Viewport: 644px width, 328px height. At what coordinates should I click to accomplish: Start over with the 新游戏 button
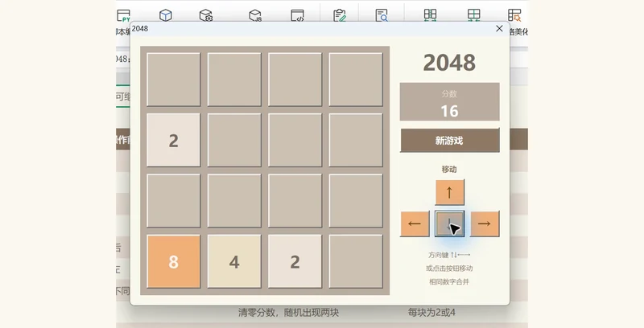click(450, 140)
